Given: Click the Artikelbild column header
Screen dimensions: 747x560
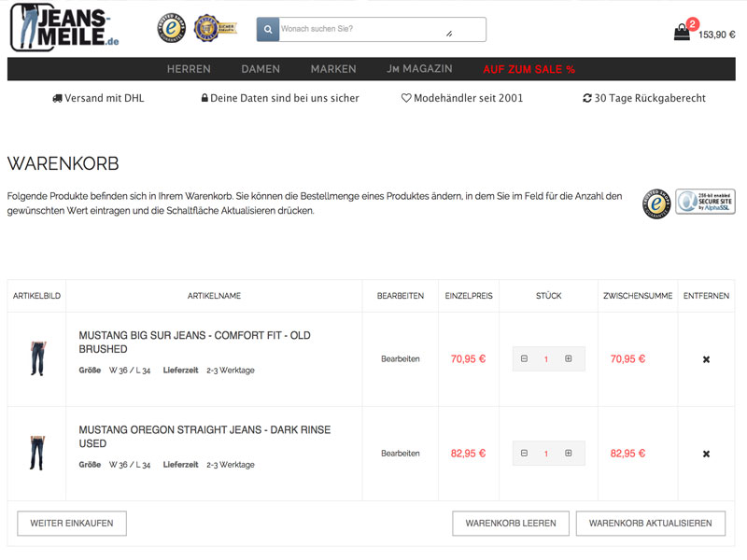Looking at the screenshot, I should point(36,296).
